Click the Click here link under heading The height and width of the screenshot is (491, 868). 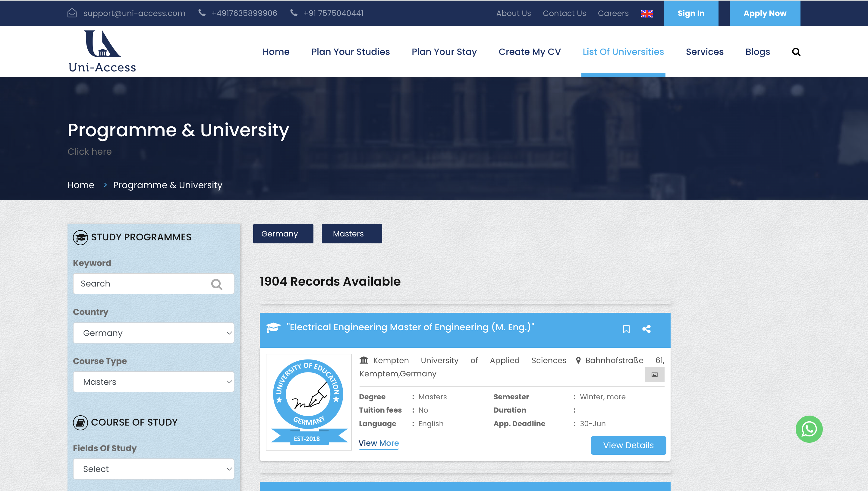click(90, 152)
